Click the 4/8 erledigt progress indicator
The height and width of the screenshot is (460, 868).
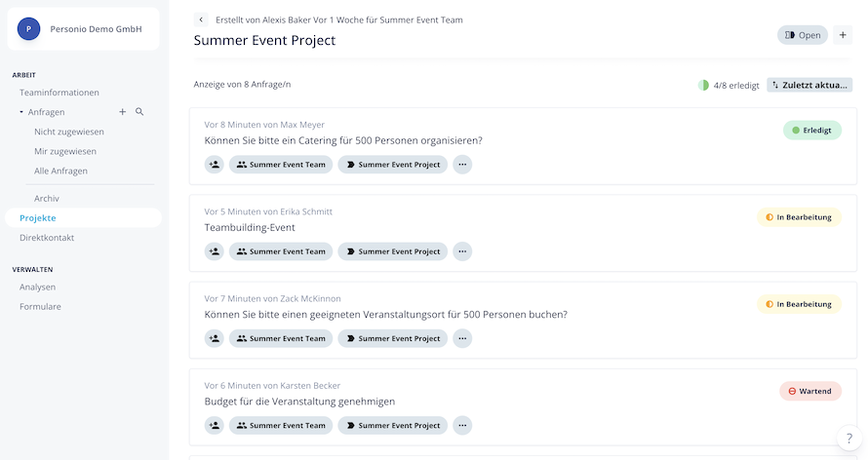pos(729,85)
